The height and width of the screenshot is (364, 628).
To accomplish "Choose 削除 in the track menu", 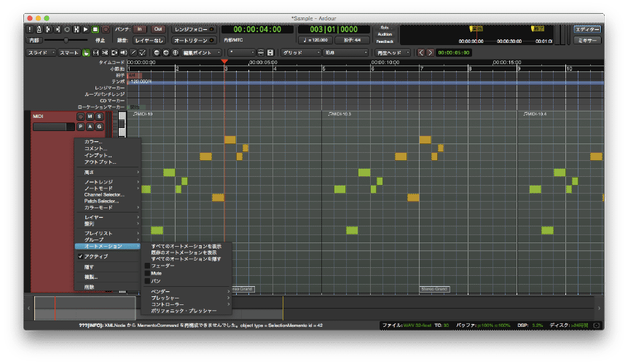I will [107, 287].
